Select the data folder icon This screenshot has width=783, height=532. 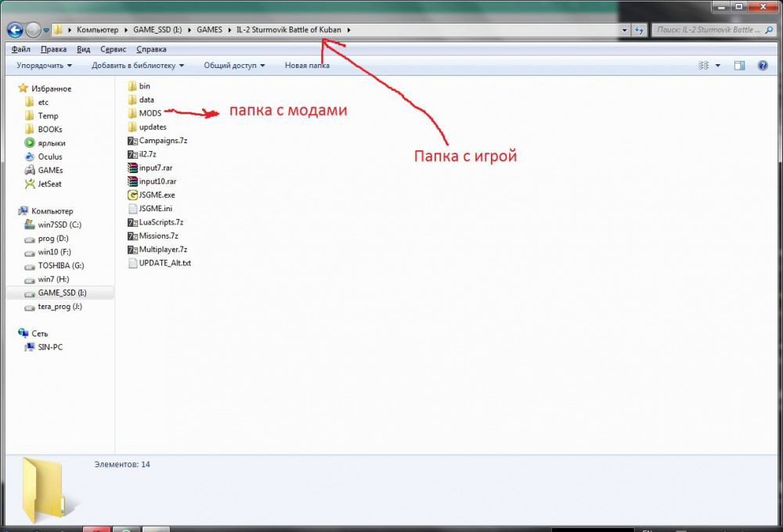point(132,100)
